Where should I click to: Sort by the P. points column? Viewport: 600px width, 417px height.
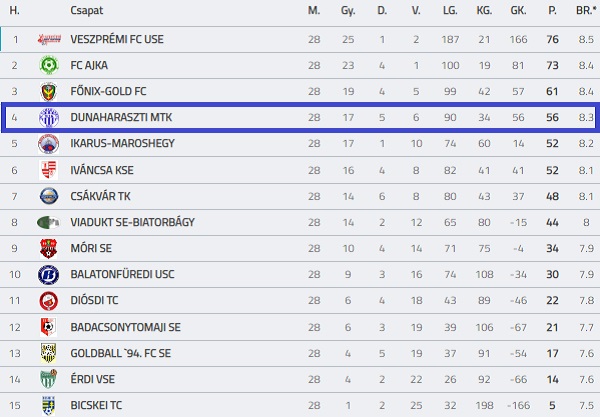point(552,10)
